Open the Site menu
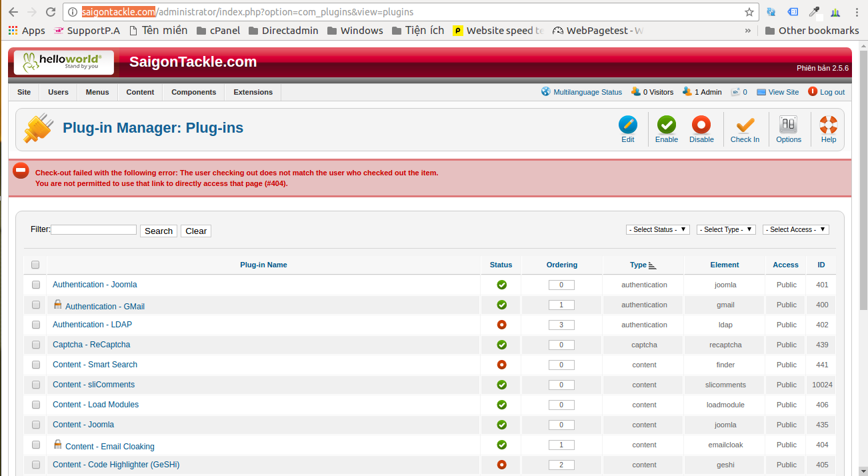 [x=24, y=92]
